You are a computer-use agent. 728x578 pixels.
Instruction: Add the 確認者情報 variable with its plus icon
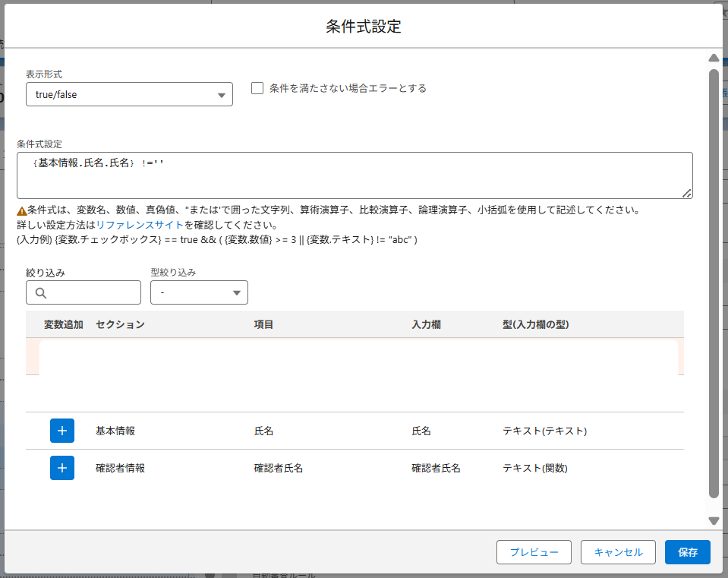point(62,468)
